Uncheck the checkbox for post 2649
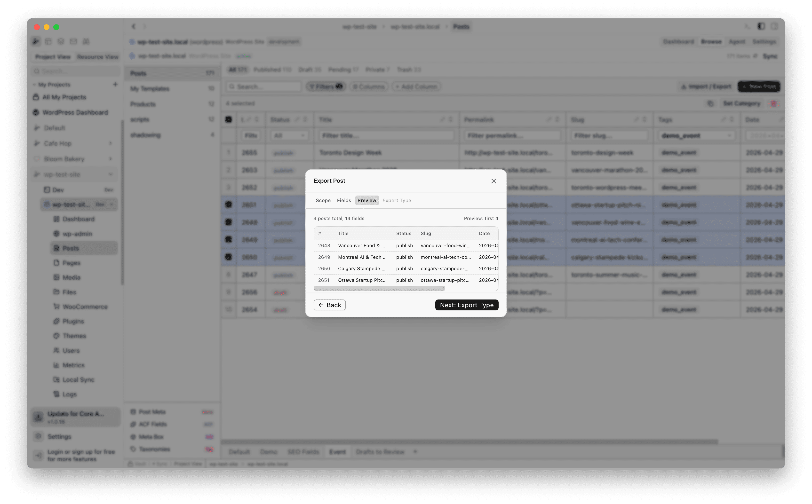 228,239
